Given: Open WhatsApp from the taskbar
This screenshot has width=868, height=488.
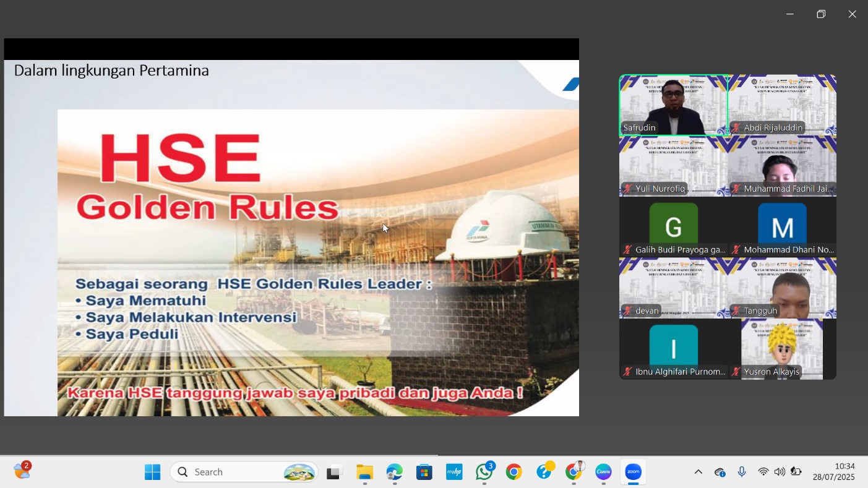Looking at the screenshot, I should pos(484,472).
